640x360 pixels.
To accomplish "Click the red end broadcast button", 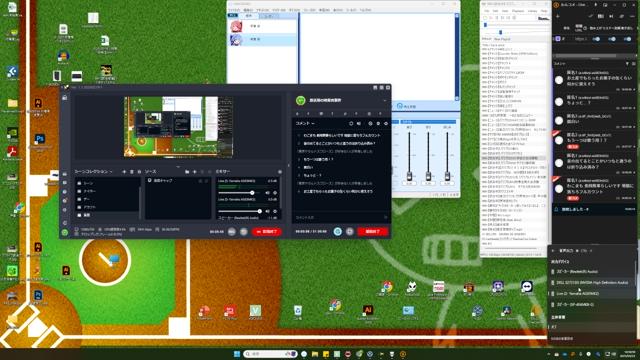I will (372, 231).
